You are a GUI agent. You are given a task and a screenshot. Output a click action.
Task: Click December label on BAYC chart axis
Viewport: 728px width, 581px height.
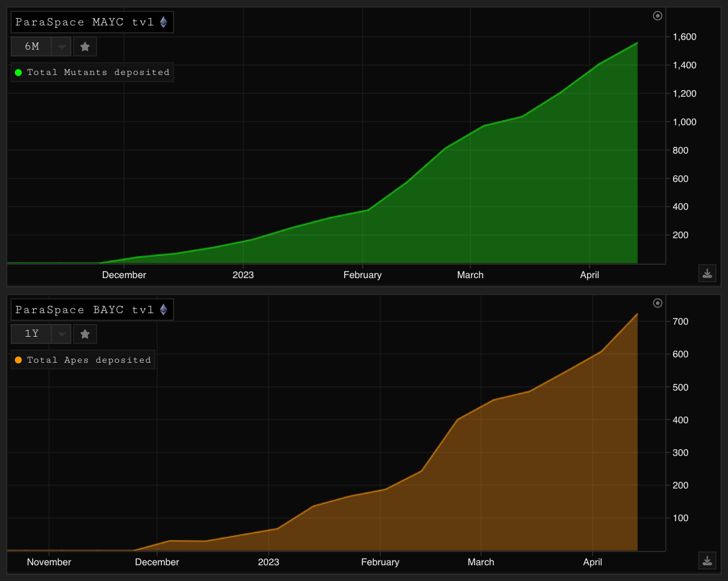pos(157,562)
